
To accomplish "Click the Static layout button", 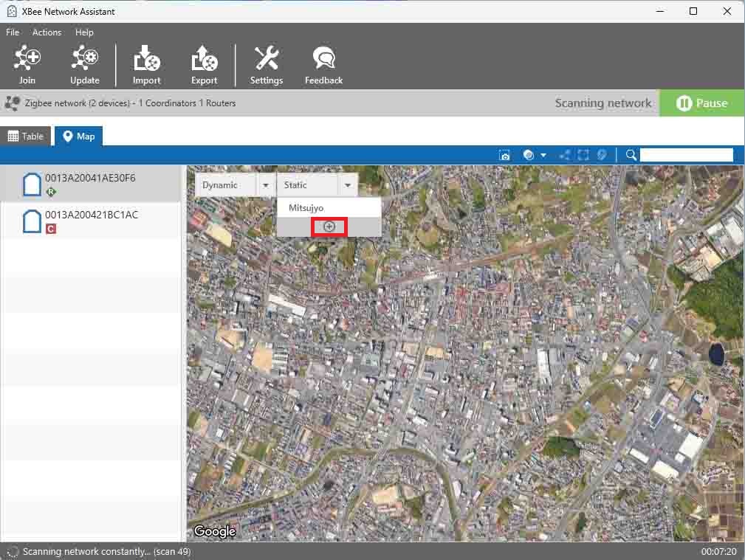I will click(x=308, y=185).
